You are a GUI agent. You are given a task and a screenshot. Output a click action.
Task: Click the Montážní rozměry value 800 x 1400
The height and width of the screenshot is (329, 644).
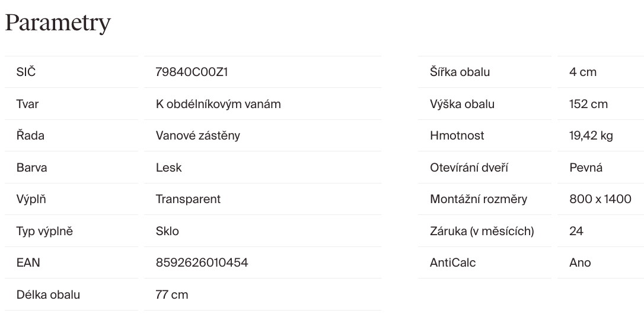click(600, 200)
